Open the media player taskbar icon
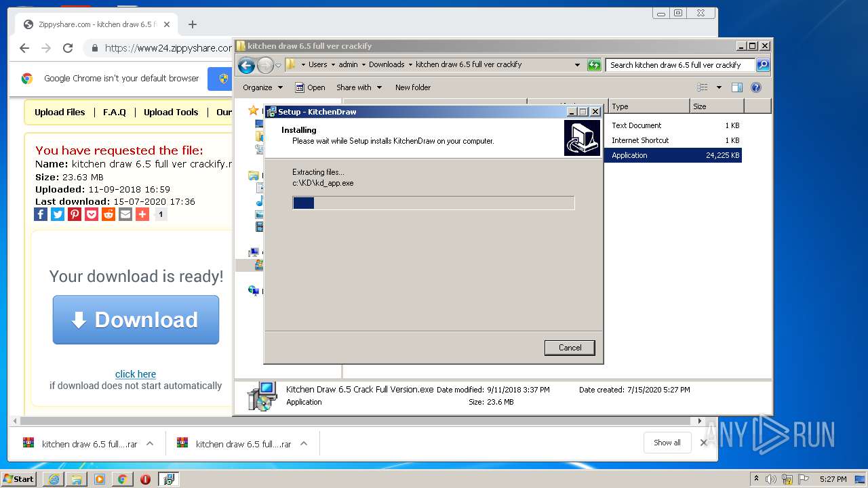Screen dimensions: 868x488 pos(100,479)
